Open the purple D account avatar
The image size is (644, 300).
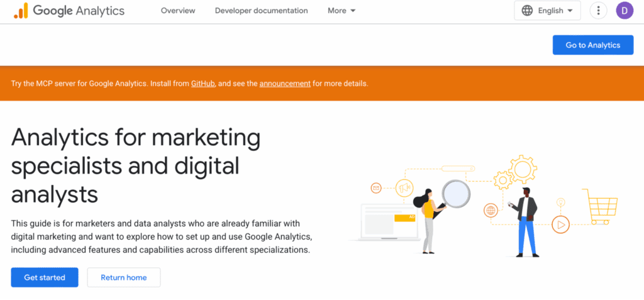[x=625, y=11]
